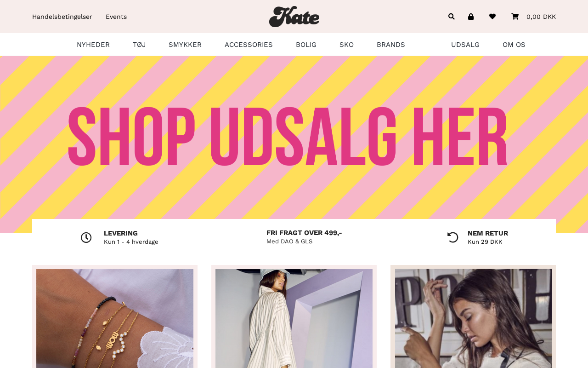The height and width of the screenshot is (368, 588).
Task: Expand the Accessories category menu
Action: pos(249,45)
